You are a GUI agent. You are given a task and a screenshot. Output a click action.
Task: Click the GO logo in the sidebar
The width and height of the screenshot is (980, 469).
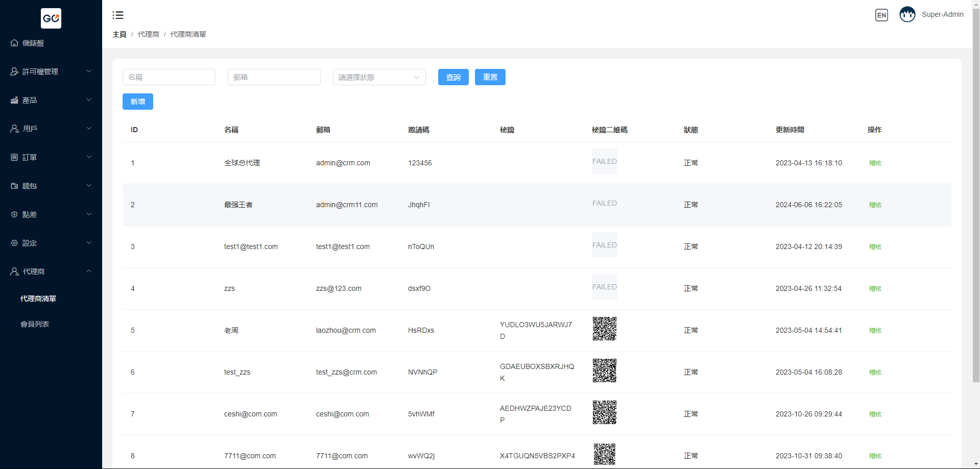click(x=51, y=18)
